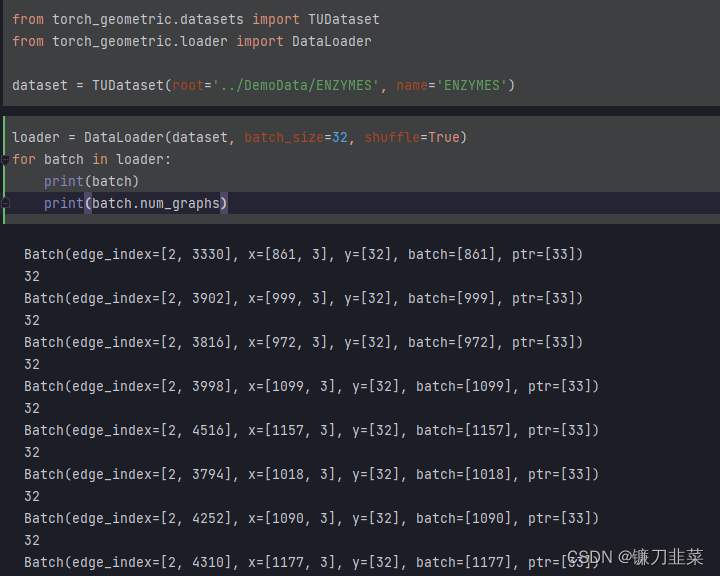Click the 'dataset' variable name in the assignment

coord(40,85)
